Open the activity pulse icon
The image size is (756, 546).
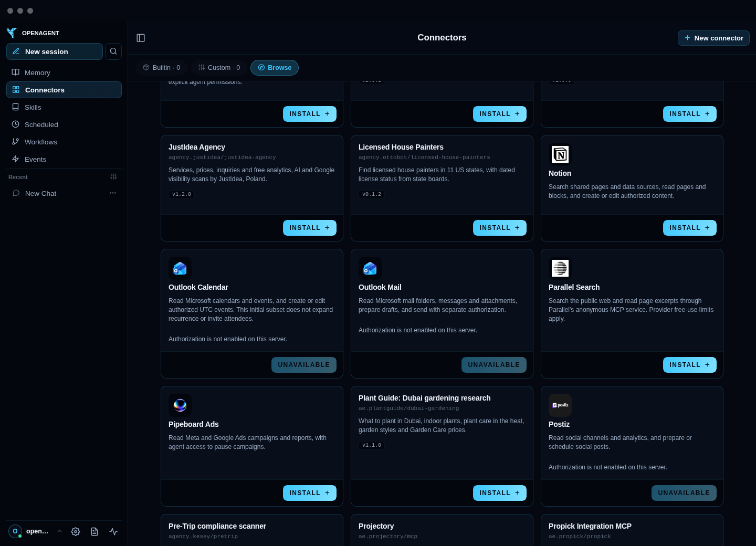pos(113,531)
